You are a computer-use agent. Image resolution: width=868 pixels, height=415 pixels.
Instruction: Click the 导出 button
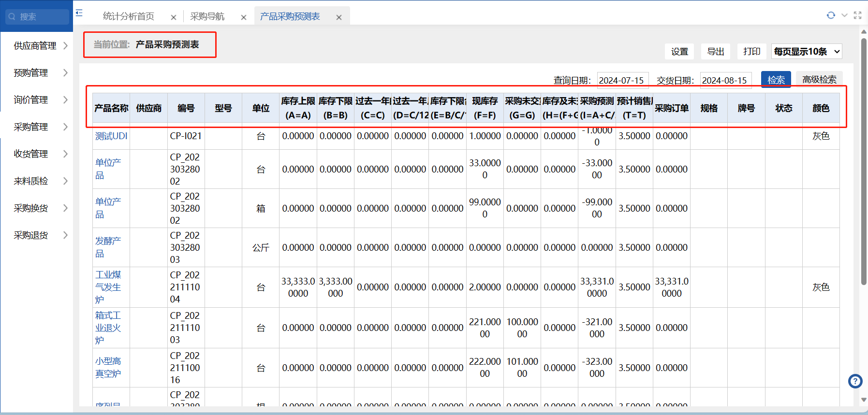click(x=716, y=52)
